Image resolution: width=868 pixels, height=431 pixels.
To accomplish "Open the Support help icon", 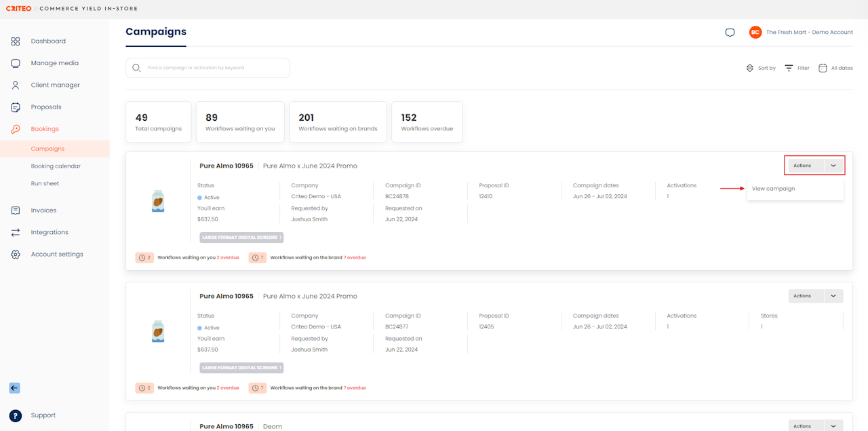I will coord(15,415).
